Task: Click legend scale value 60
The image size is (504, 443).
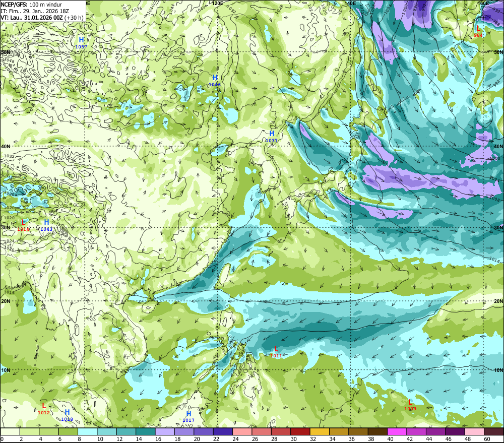Action: (x=487, y=439)
